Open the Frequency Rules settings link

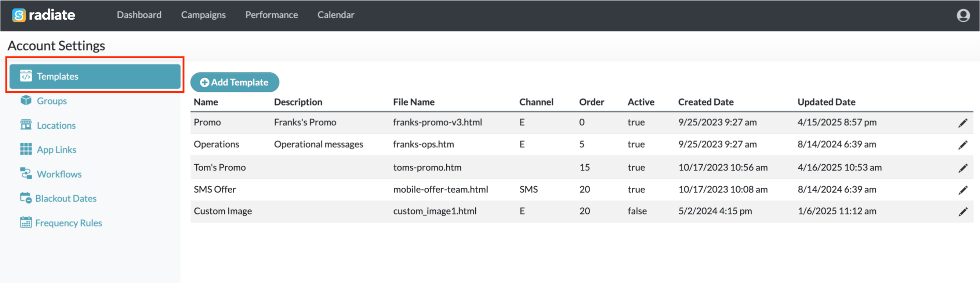69,223
